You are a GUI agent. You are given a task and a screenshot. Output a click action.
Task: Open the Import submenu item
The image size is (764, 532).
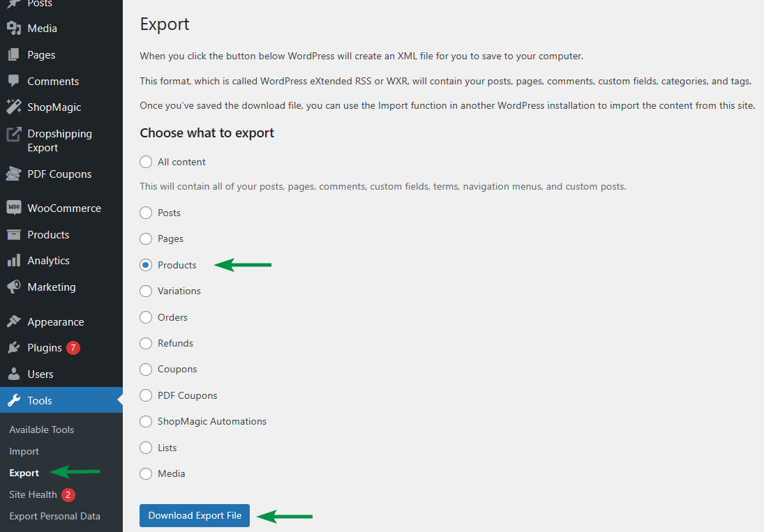click(x=24, y=451)
